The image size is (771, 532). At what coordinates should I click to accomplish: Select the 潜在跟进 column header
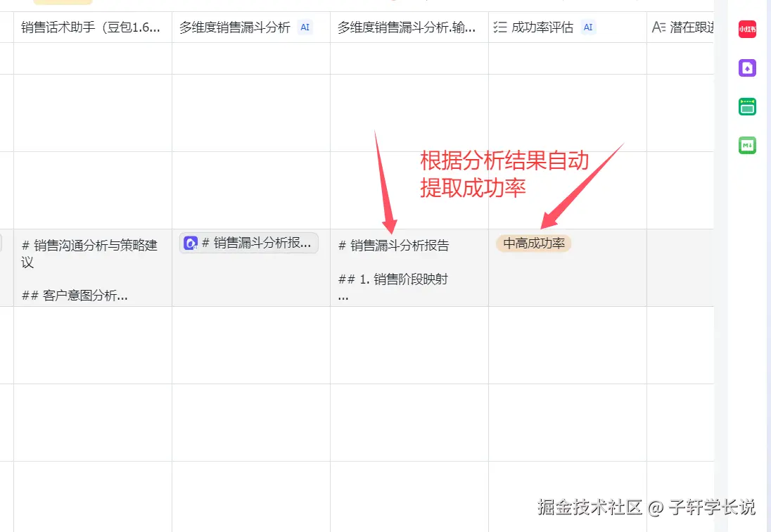(x=680, y=27)
